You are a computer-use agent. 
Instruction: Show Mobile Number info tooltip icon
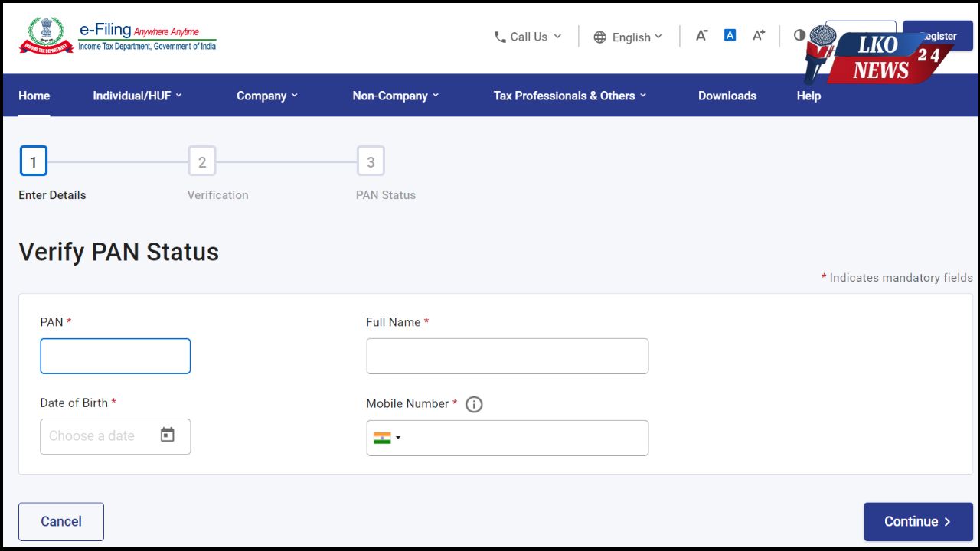coord(474,404)
